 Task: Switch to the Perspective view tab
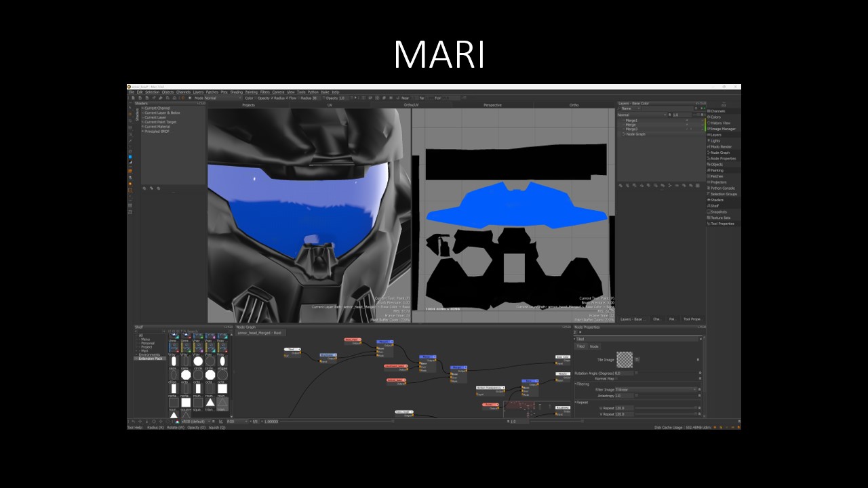coord(492,105)
